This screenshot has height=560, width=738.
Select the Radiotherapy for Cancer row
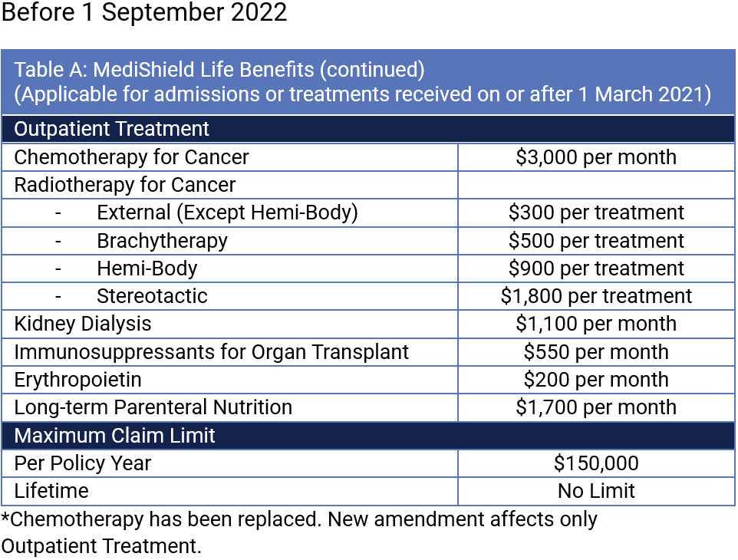368,185
